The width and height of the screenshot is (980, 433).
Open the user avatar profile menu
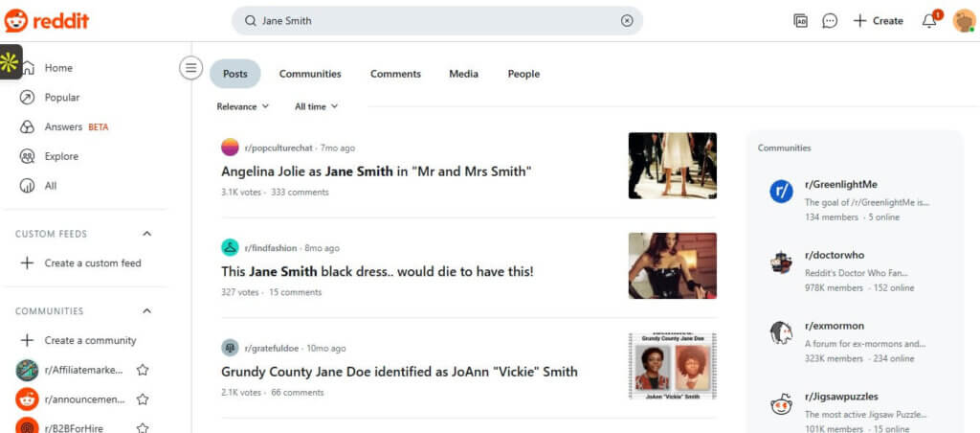point(963,21)
